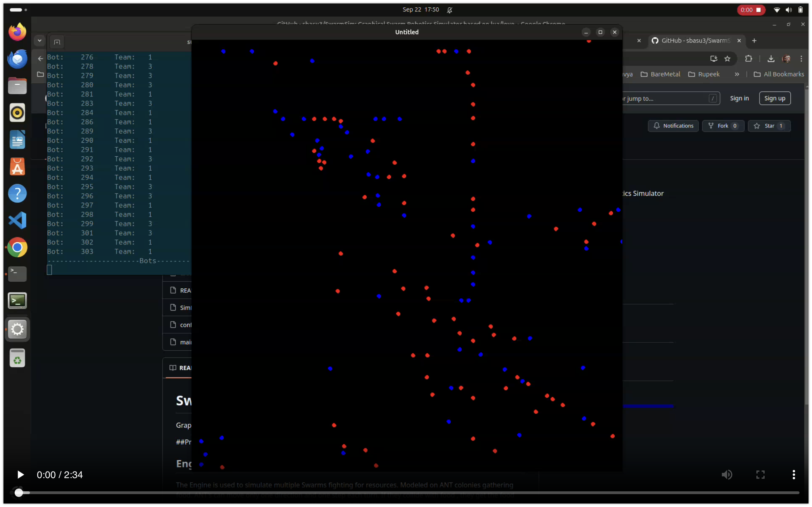Open Chrome extensions puzzle icon

click(749, 58)
